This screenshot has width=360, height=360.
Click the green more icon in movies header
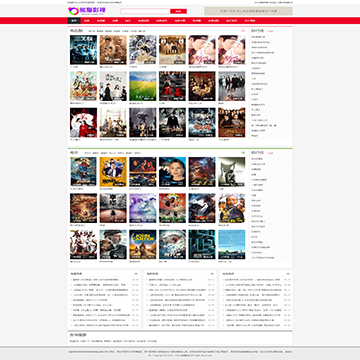pos(243,153)
